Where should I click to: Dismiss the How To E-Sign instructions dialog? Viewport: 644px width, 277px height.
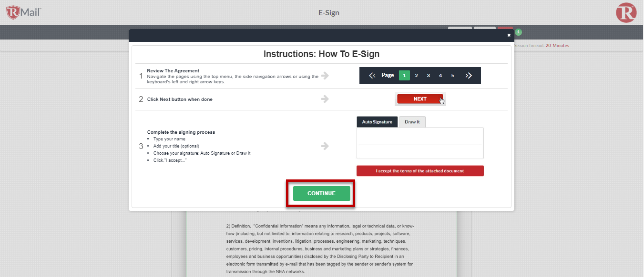(508, 35)
